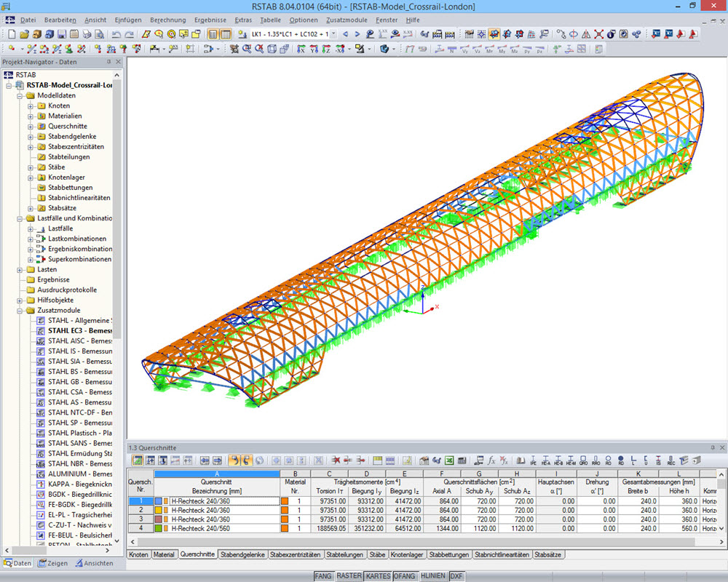Export table to Excel icon
This screenshot has width=728, height=582.
pos(449,461)
